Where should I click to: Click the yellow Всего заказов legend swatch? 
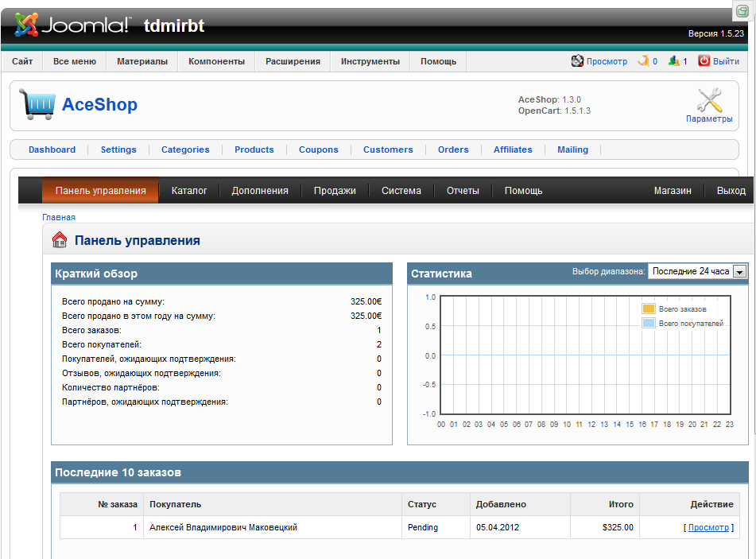pos(649,309)
